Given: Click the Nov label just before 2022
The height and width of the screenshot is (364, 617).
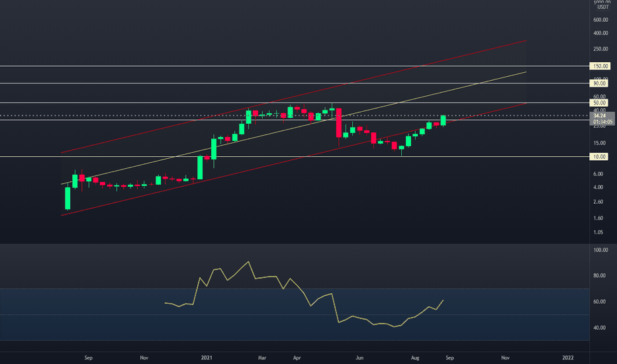Looking at the screenshot, I should 505,357.
